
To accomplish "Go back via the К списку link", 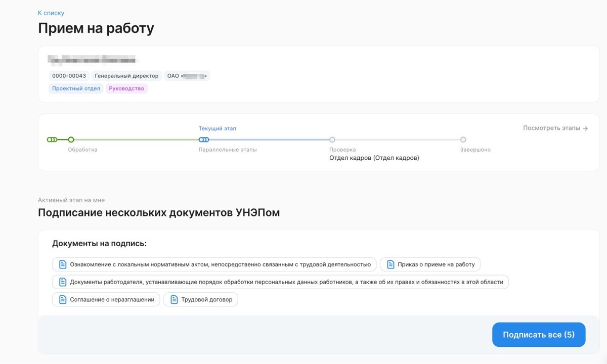I will [x=51, y=13].
